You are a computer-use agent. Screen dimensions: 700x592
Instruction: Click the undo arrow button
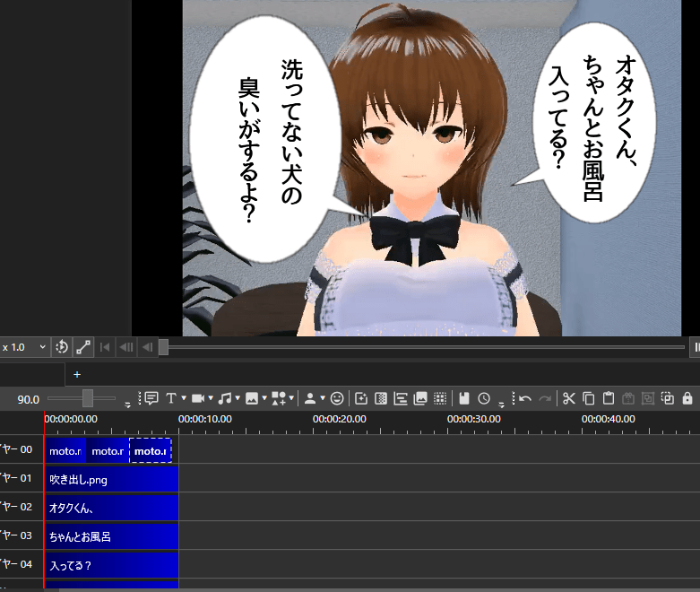click(525, 398)
